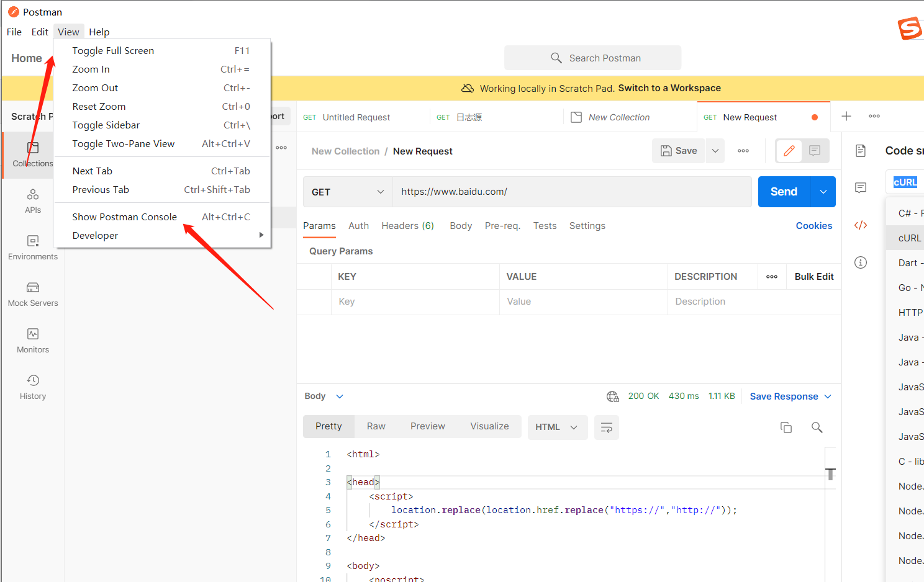Viewport: 924px width, 582px height.
Task: Focus the Search Postman field
Action: click(x=593, y=58)
